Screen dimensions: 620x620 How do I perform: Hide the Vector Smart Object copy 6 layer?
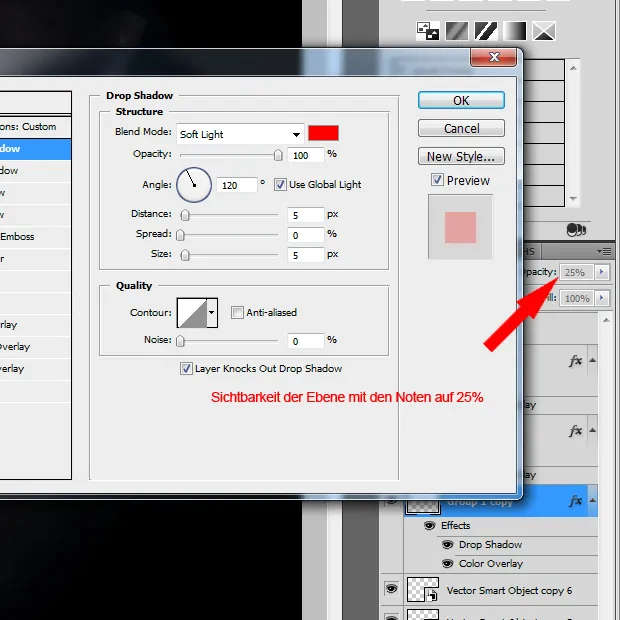pyautogui.click(x=391, y=590)
